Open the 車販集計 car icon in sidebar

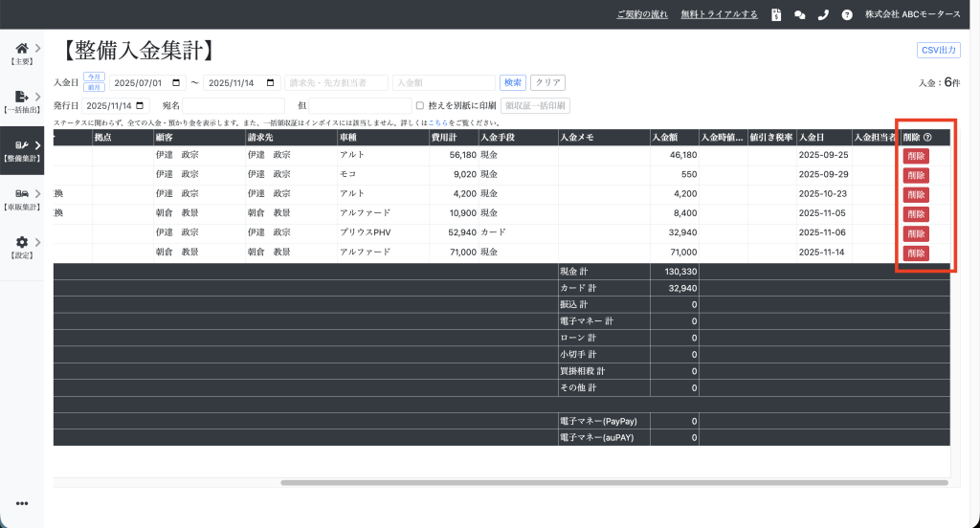pyautogui.click(x=22, y=194)
